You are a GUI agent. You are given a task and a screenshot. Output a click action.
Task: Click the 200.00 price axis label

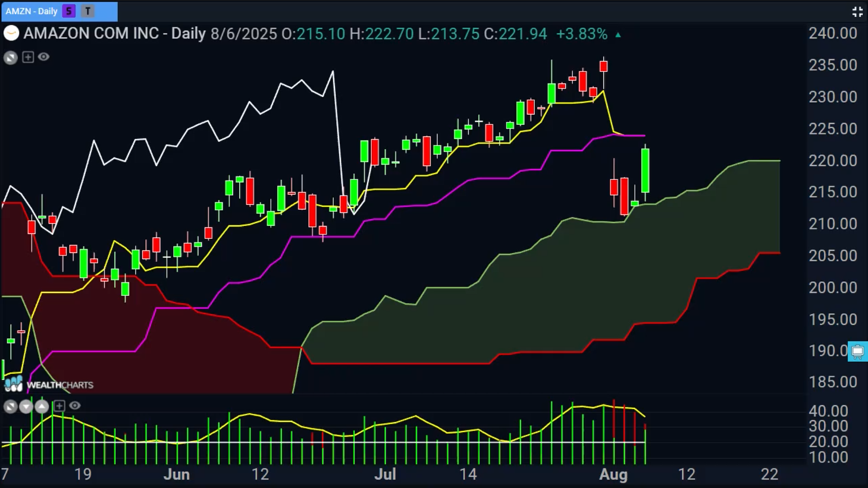[833, 288]
